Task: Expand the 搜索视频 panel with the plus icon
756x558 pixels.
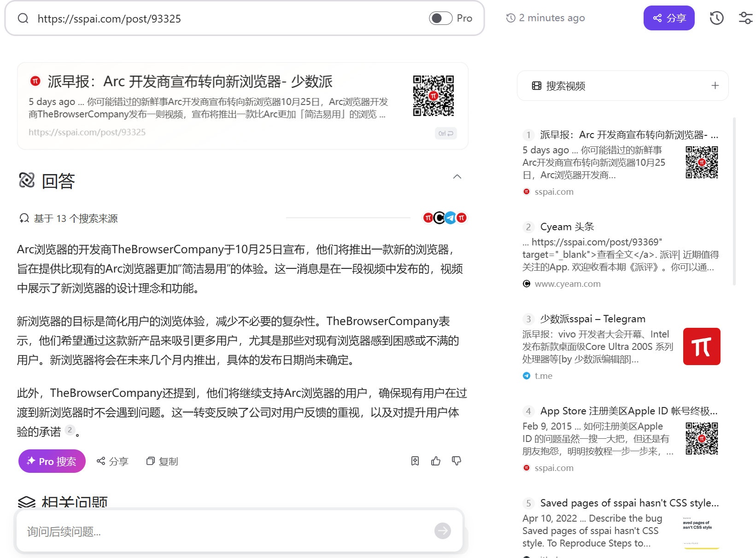Action: pyautogui.click(x=715, y=86)
